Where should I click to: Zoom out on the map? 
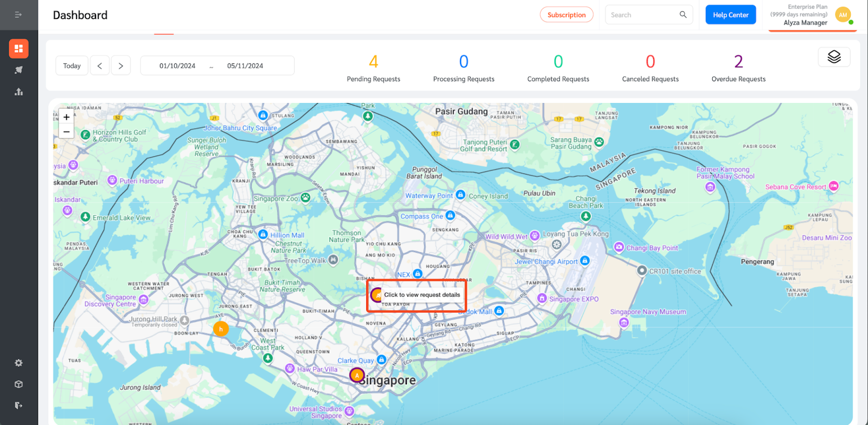[x=66, y=131]
